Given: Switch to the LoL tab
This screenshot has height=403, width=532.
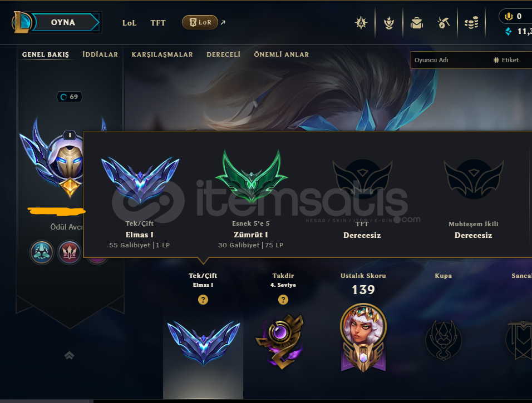Looking at the screenshot, I should pos(129,23).
